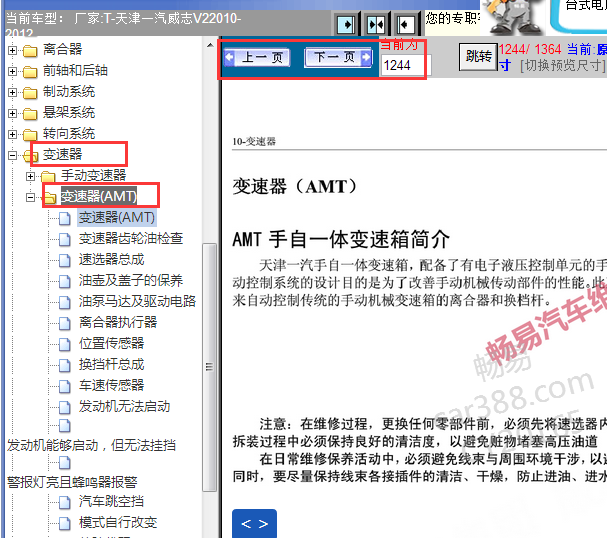This screenshot has height=538, width=607.
Task: Collapse the 变速器(AMT) subfolder
Action: coord(30,197)
